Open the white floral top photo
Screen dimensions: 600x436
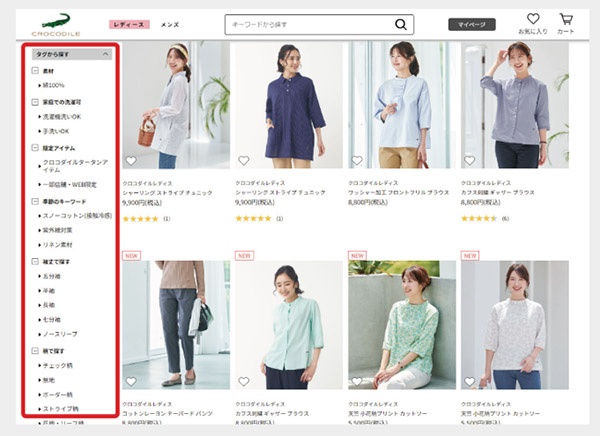(x=515, y=325)
